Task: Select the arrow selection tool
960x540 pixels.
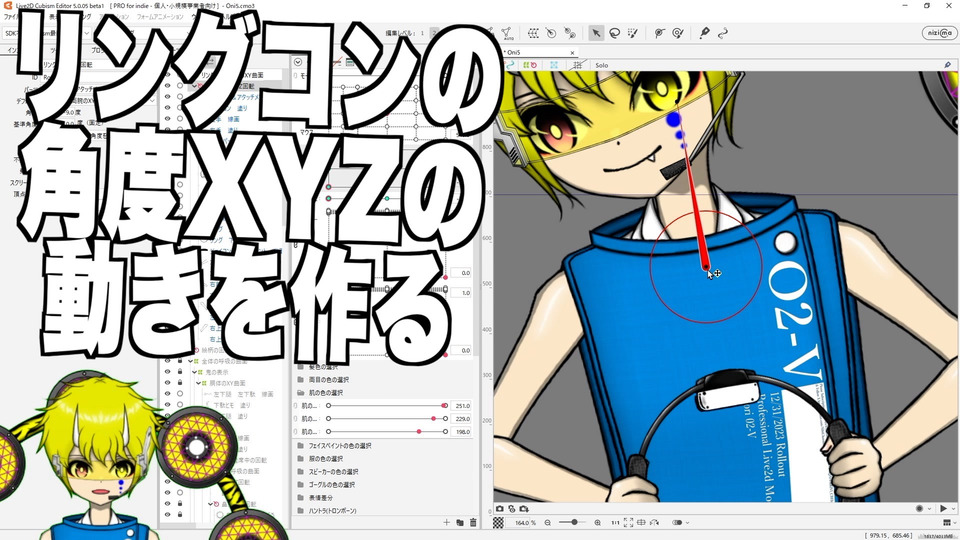Action: pos(596,33)
